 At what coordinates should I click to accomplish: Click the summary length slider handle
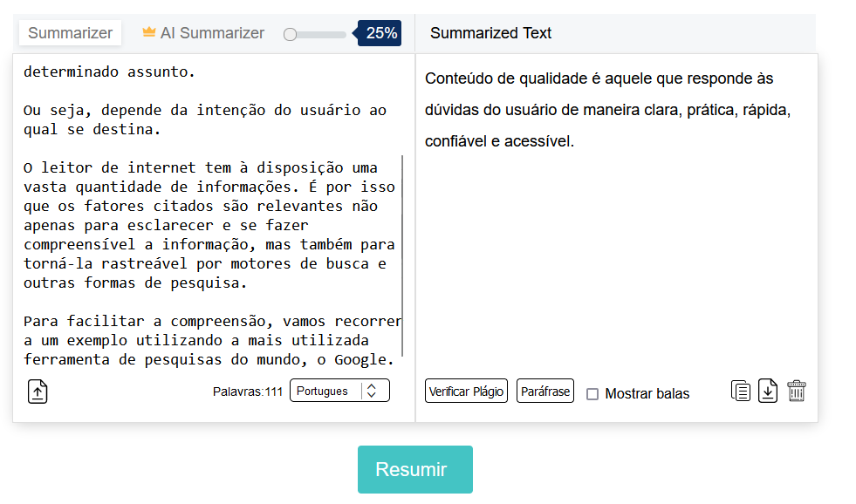click(x=291, y=34)
